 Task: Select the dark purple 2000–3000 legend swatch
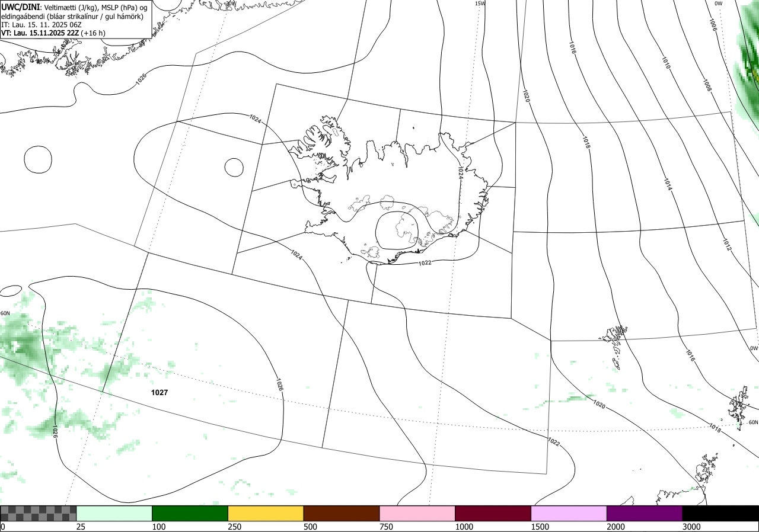tap(645, 513)
